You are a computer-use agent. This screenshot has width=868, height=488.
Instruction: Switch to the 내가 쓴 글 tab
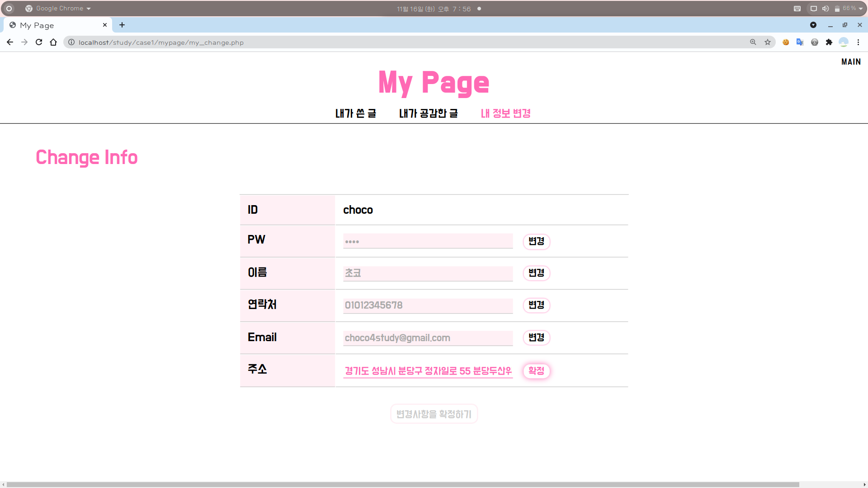356,113
